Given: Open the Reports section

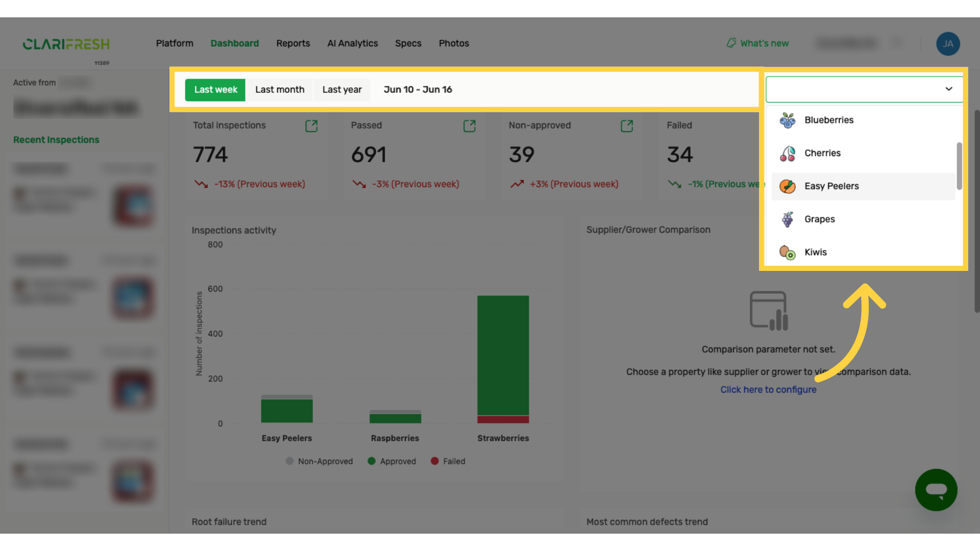Looking at the screenshot, I should point(293,43).
